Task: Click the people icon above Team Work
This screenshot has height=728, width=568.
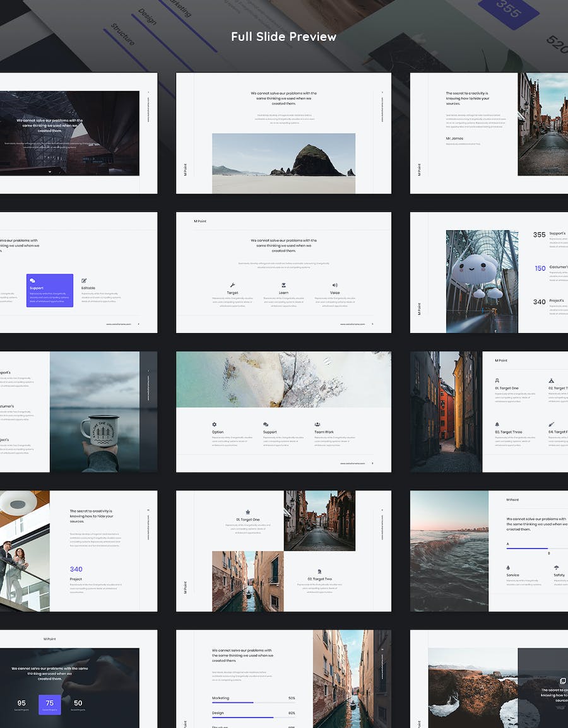Action: 317,425
